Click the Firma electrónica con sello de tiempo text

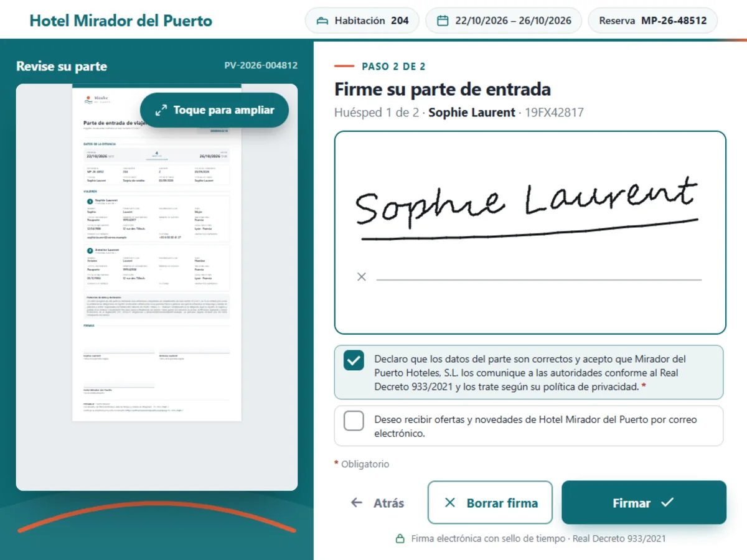pyautogui.click(x=488, y=539)
